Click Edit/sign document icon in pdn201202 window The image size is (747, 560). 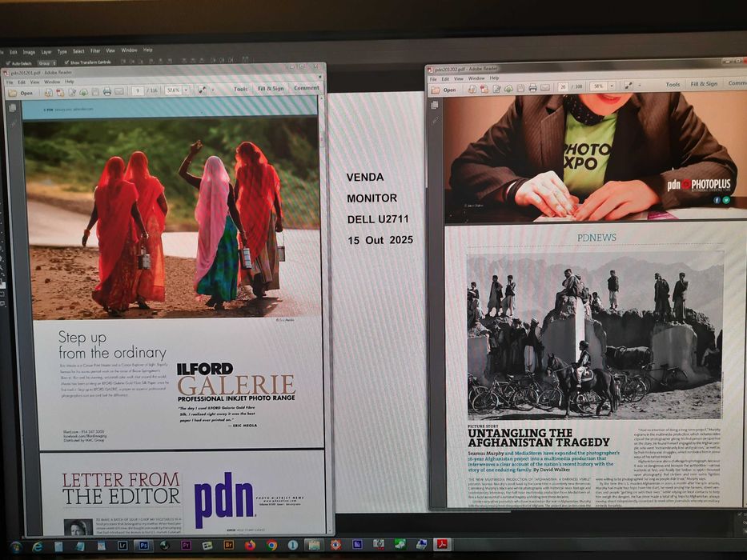click(x=496, y=89)
